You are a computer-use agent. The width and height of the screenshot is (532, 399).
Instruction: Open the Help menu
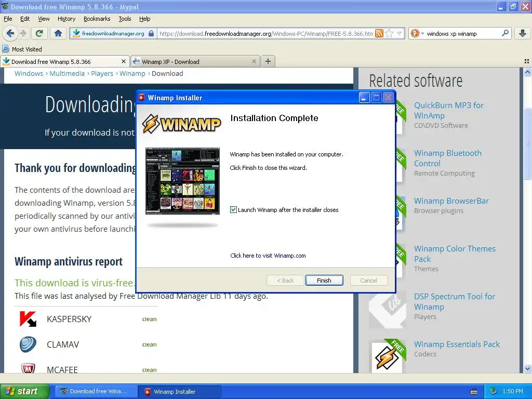coord(144,19)
